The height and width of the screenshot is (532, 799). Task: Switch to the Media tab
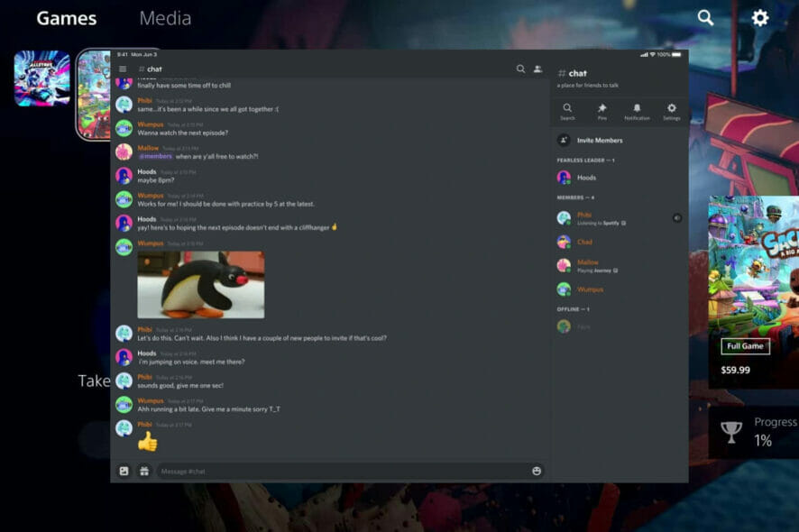[x=165, y=17]
